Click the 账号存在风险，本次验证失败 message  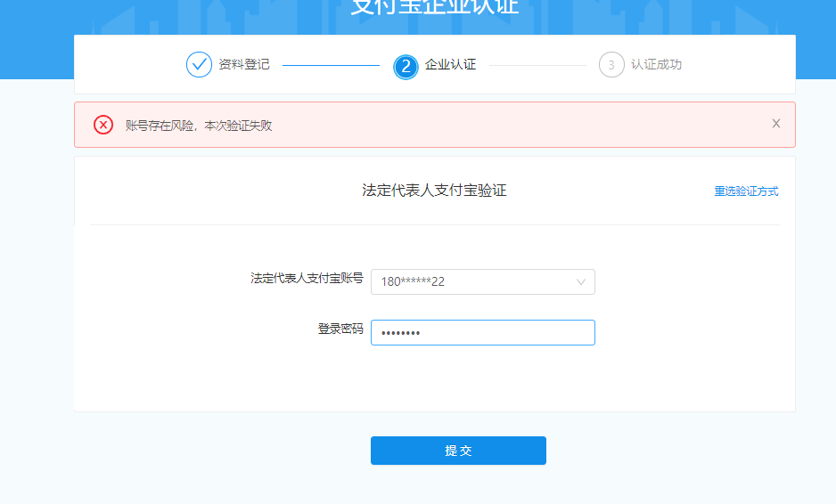(x=199, y=126)
